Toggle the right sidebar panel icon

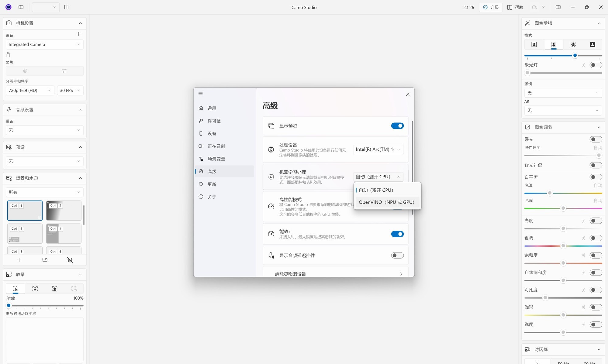(x=558, y=7)
